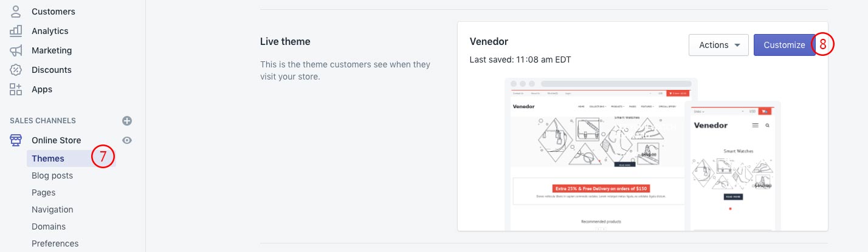View online store with the eye icon
Screen dimensions: 868x252
(x=127, y=140)
